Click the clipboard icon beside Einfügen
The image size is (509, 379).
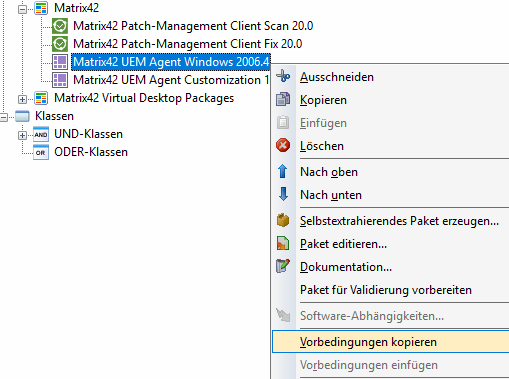point(283,122)
